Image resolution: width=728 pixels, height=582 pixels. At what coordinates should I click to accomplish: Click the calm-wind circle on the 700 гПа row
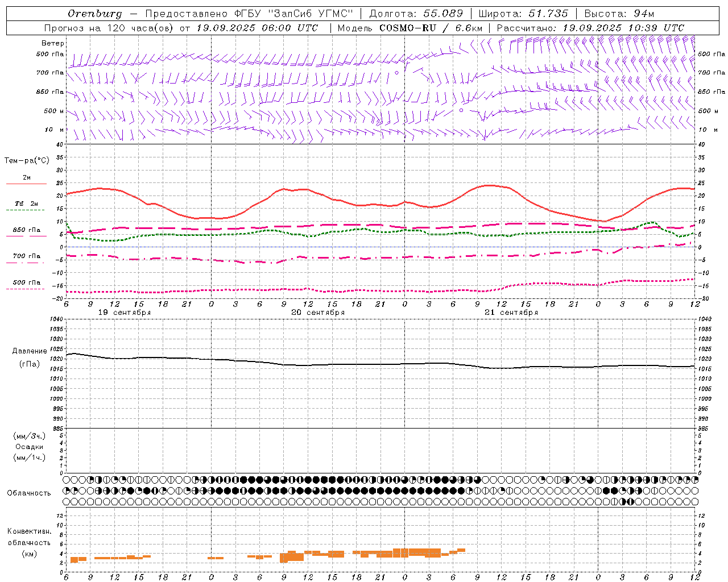tap(397, 73)
